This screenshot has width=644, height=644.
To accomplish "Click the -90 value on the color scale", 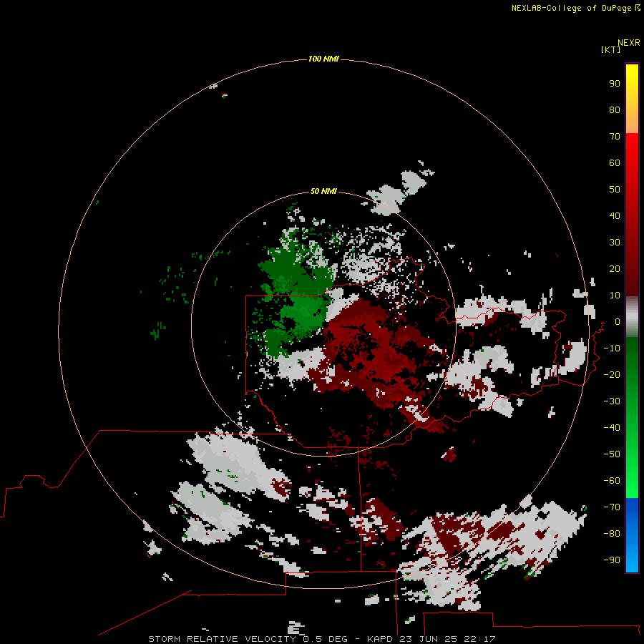I will click(612, 560).
